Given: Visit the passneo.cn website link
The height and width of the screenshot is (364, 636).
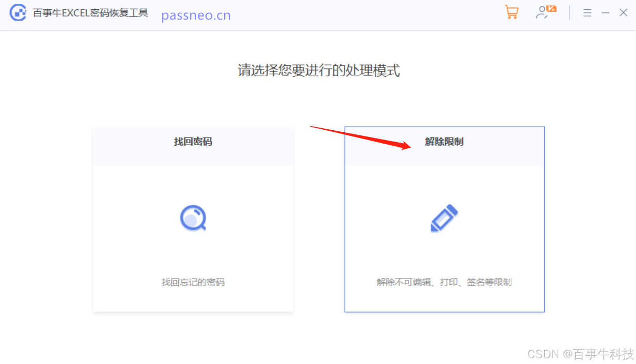Looking at the screenshot, I should click(196, 15).
